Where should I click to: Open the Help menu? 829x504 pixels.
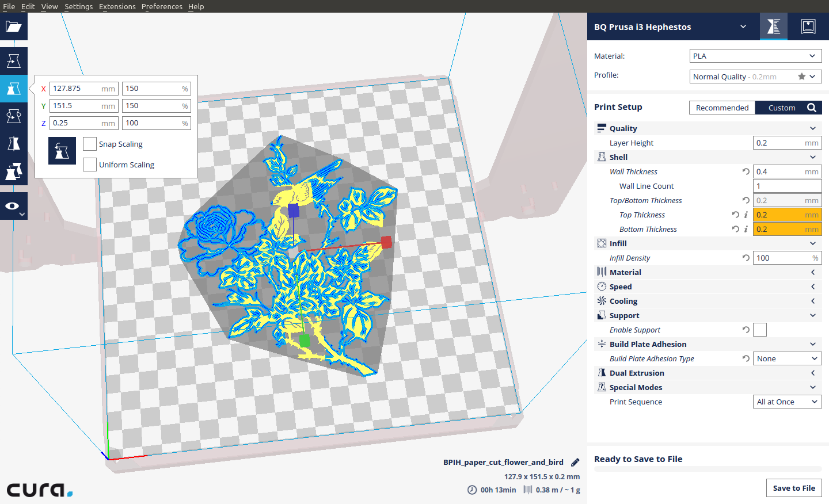(x=196, y=6)
